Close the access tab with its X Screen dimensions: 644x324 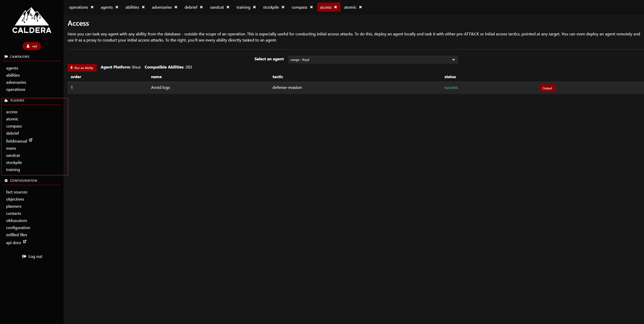336,7
